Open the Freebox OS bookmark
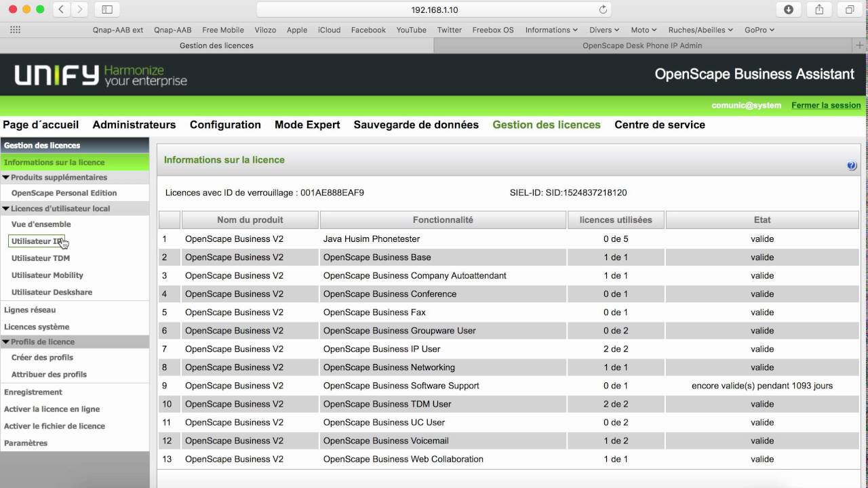Viewport: 868px width, 488px height. [x=493, y=30]
